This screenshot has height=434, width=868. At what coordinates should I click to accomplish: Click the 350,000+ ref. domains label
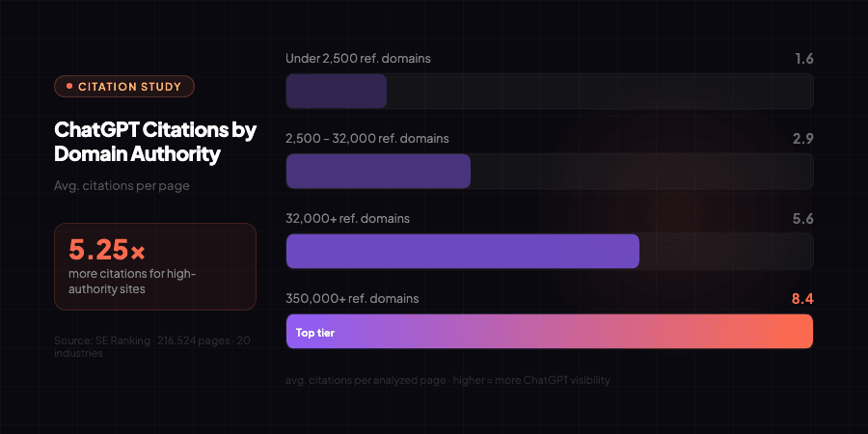point(352,299)
